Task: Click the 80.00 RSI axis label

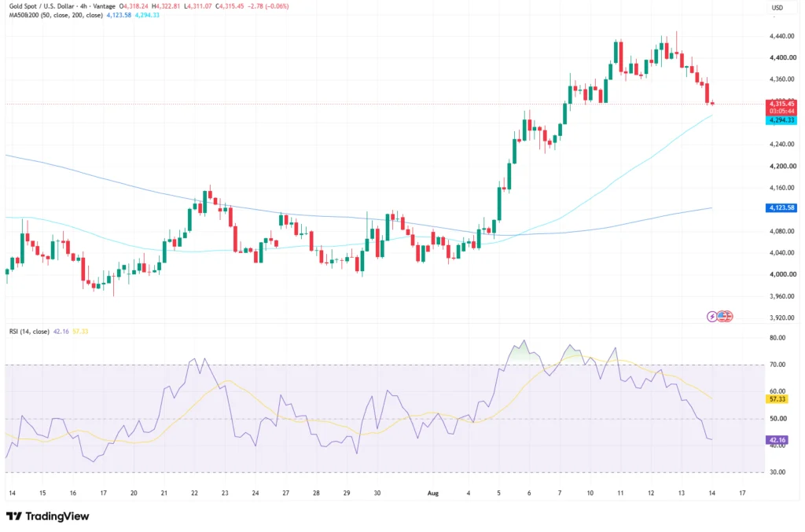Action: click(x=777, y=338)
